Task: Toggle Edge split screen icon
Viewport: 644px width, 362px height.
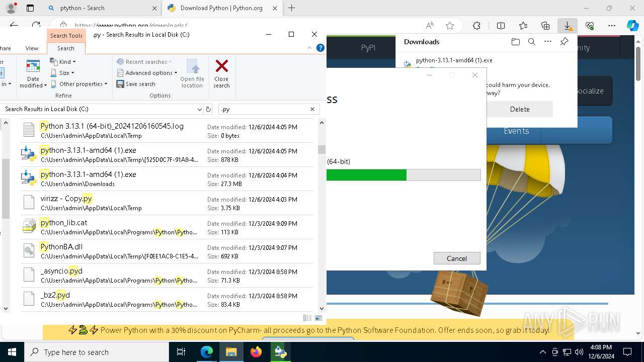Action: 501,26
